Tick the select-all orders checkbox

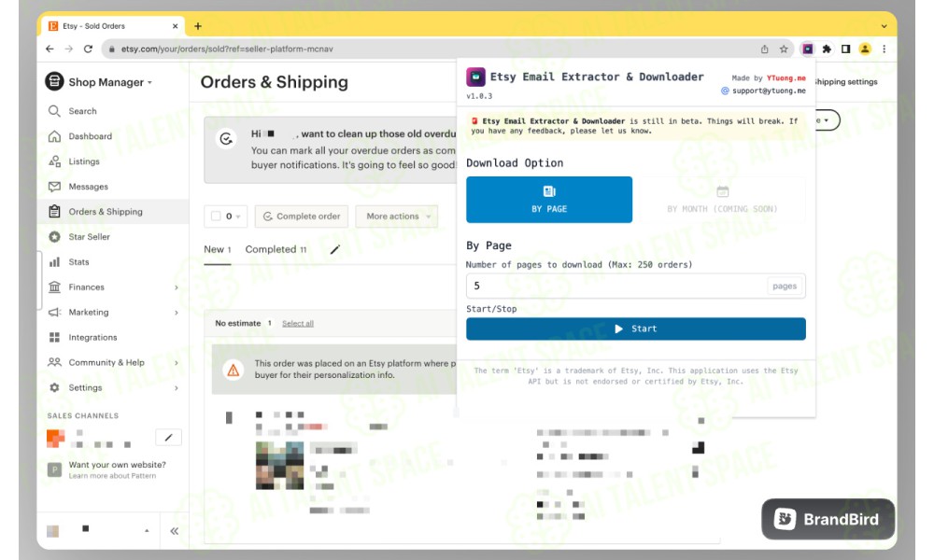(x=216, y=216)
